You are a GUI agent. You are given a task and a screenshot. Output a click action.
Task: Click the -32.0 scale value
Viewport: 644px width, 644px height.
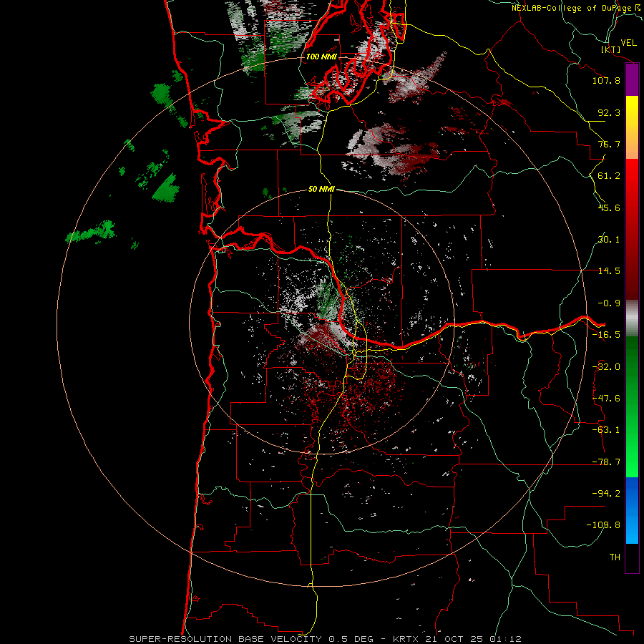tap(606, 367)
